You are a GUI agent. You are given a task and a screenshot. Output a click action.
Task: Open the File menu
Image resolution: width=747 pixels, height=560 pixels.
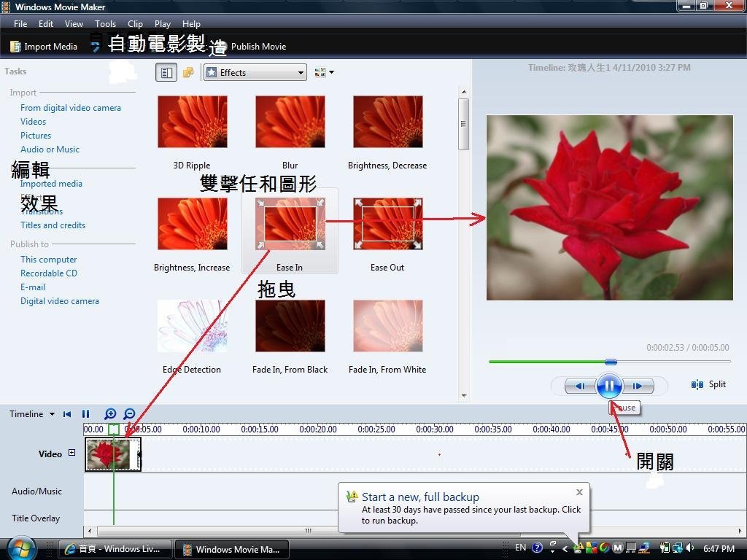coord(20,24)
